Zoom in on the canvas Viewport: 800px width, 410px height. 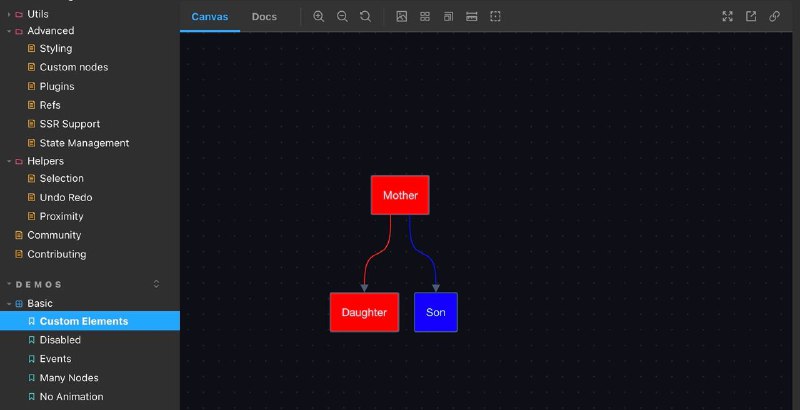[318, 16]
